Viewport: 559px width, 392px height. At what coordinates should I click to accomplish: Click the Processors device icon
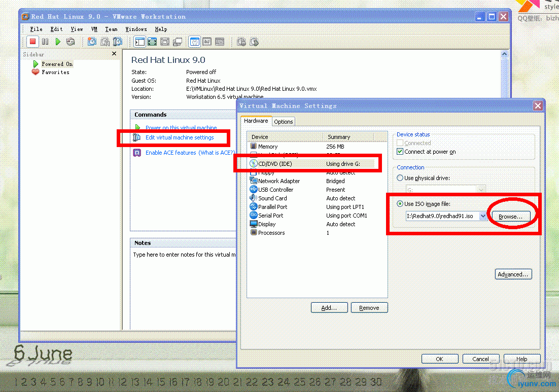coord(254,232)
